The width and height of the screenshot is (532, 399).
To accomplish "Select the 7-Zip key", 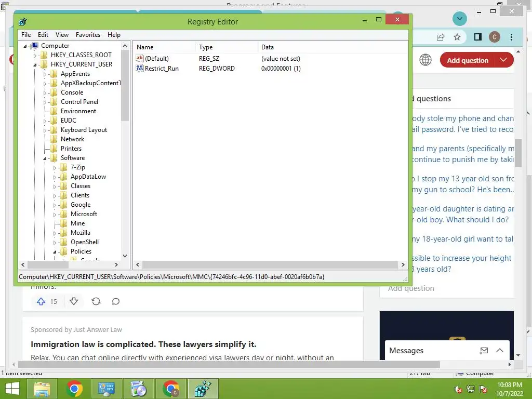I will pyautogui.click(x=78, y=167).
